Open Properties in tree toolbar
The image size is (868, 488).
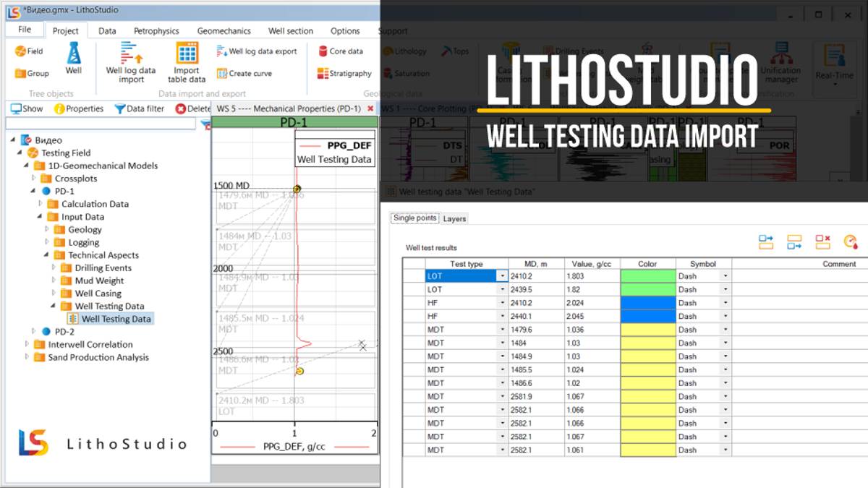point(79,108)
